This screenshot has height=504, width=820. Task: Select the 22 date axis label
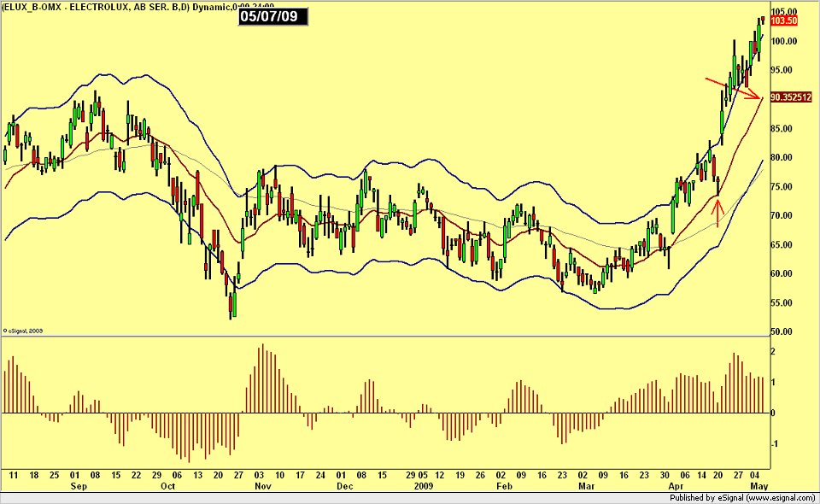pos(136,475)
